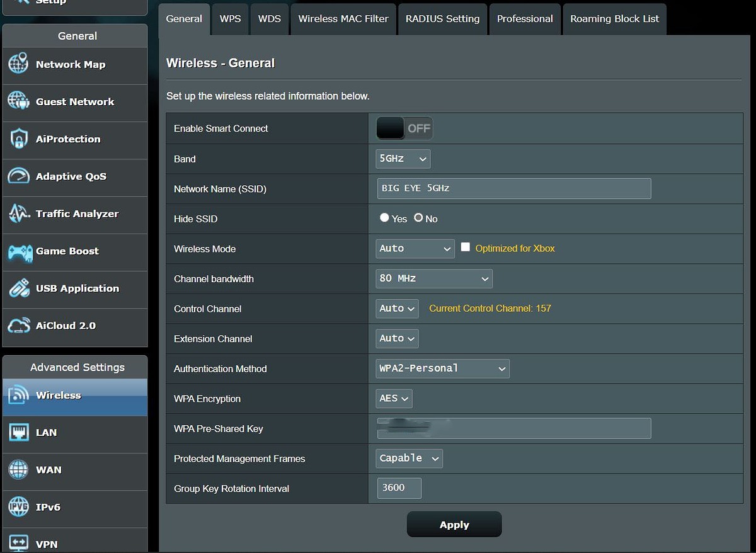Click the Group Key Rotation Interval field

tap(399, 488)
